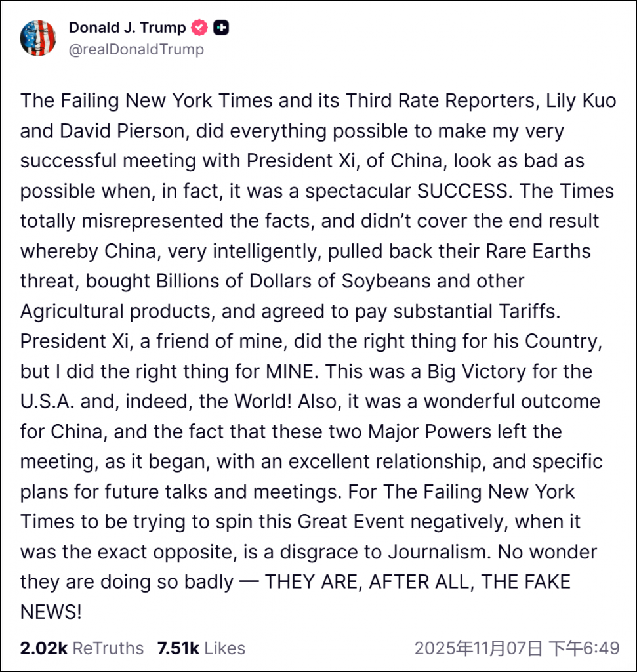The width and height of the screenshot is (637, 672).
Task: Click the final word "NEWS!"
Action: point(51,612)
